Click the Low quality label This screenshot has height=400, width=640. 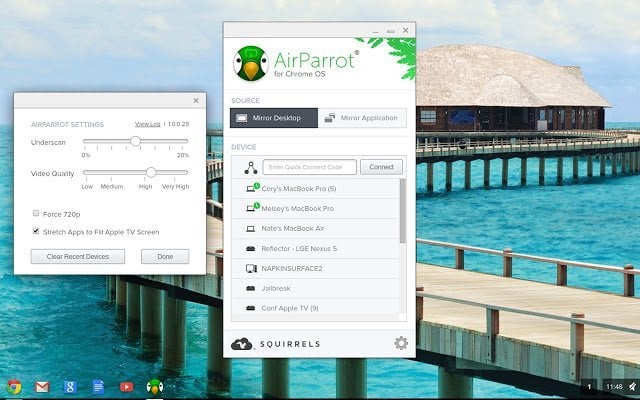coord(87,187)
